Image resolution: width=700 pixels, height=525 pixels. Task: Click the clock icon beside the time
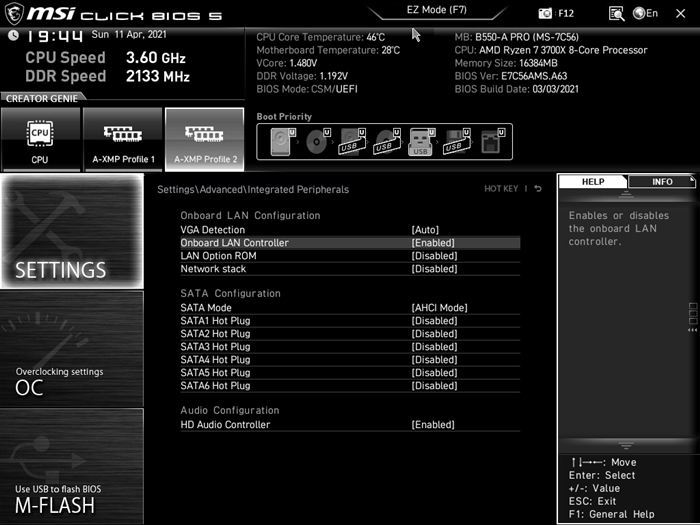click(13, 35)
